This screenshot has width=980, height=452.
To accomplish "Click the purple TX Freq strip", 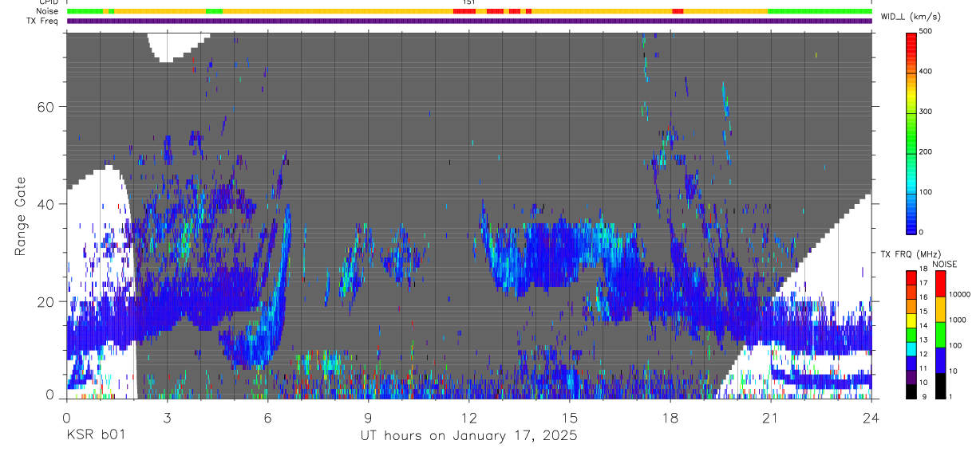I will click(x=469, y=21).
